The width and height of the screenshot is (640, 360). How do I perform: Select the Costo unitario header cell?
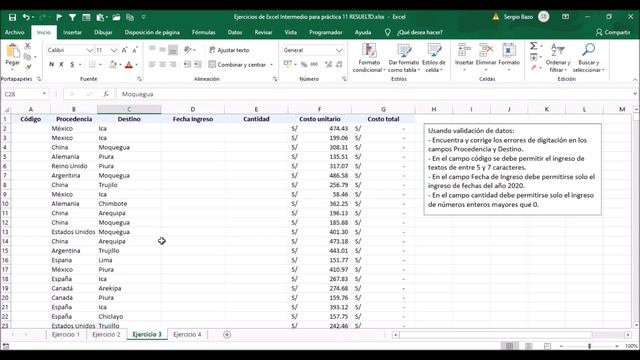tap(320, 119)
